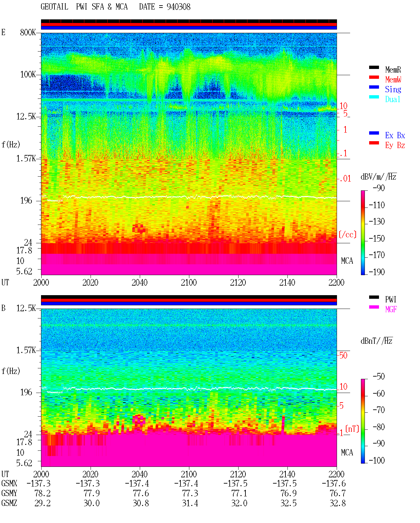
Task: Click the Dual legend label
Action: pyautogui.click(x=393, y=99)
